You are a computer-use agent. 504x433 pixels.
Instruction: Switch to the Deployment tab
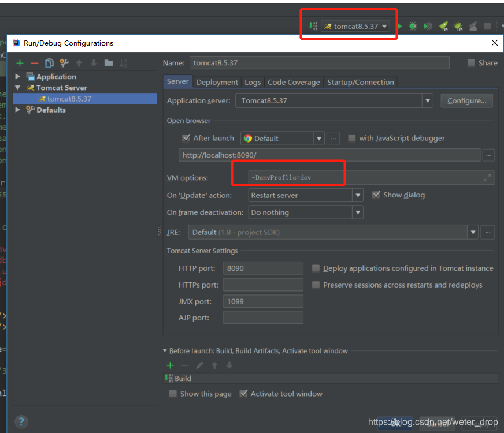pos(217,82)
